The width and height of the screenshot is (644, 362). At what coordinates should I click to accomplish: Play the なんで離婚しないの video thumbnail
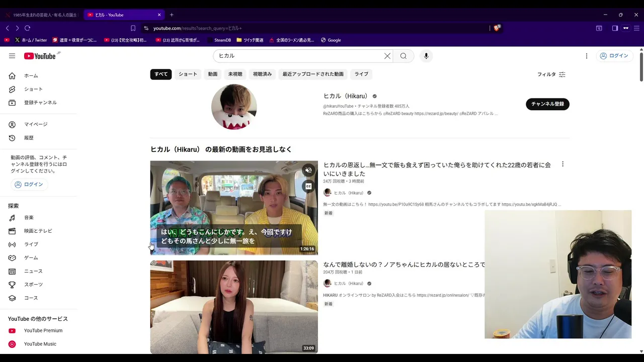[x=234, y=307]
